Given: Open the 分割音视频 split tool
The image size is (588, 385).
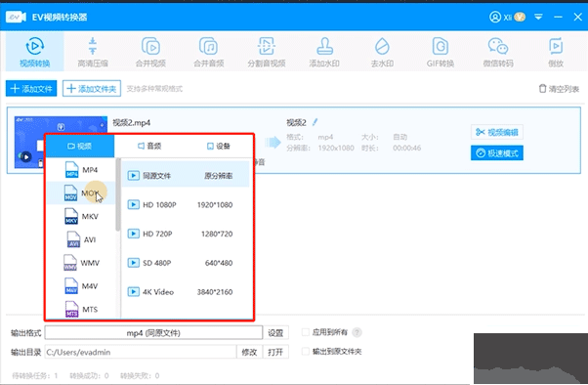Looking at the screenshot, I should click(x=267, y=52).
